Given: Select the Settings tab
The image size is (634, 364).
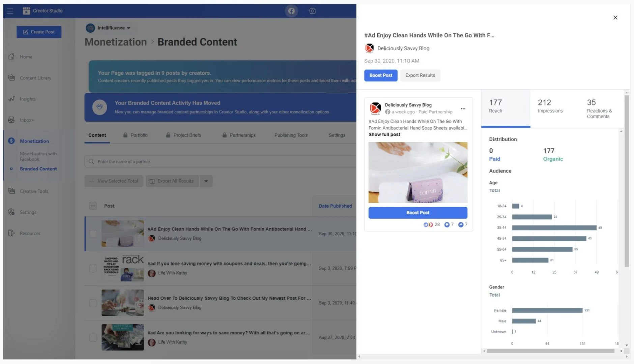Looking at the screenshot, I should [337, 135].
